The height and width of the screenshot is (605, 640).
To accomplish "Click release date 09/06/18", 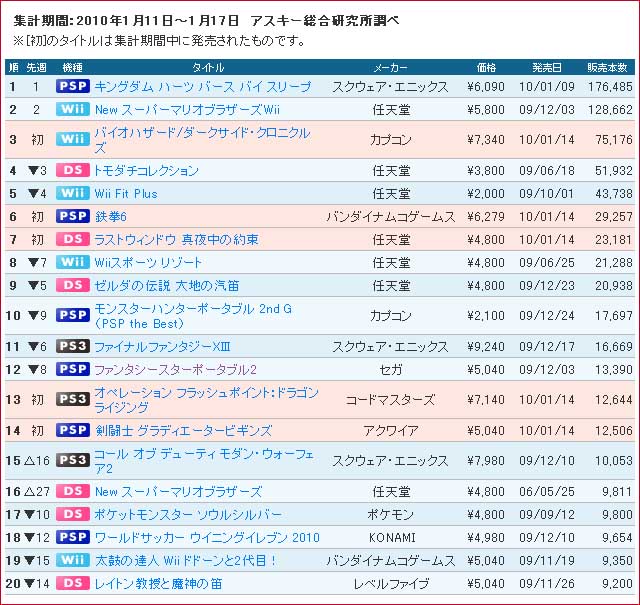I will click(x=547, y=171).
